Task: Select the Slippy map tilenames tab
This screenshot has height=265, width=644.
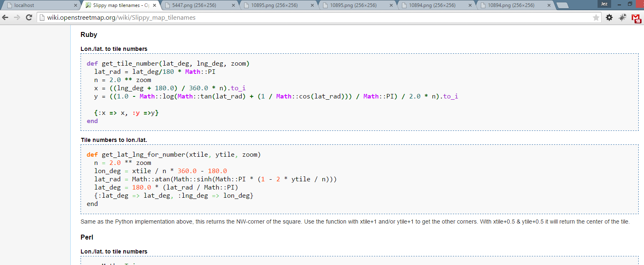Action: click(x=120, y=5)
